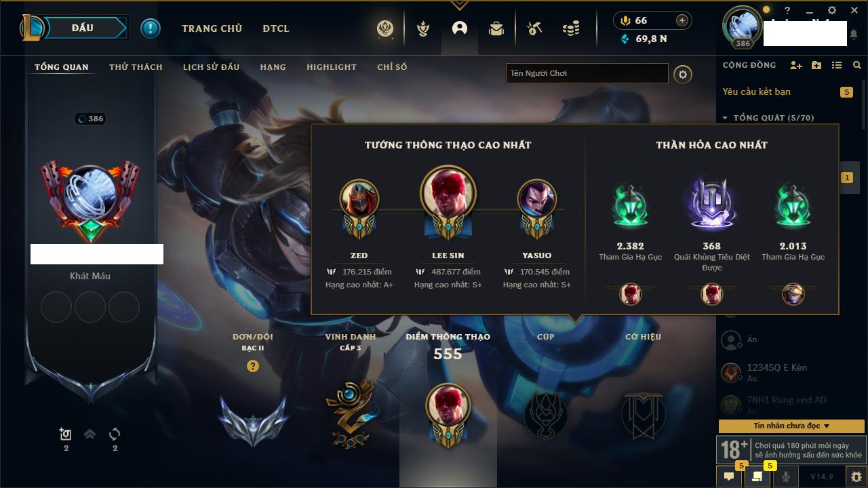Click the notification alert icon beside ĐẤU
This screenshot has width=868, height=488.
[x=151, y=28]
